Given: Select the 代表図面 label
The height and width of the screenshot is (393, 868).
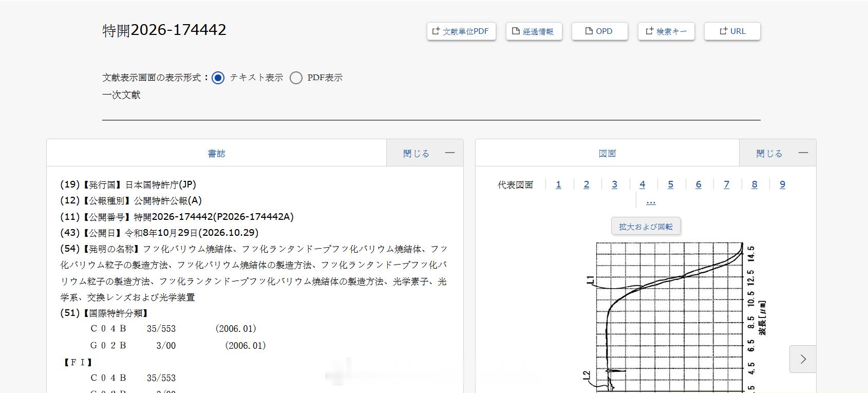Looking at the screenshot, I should 515,185.
